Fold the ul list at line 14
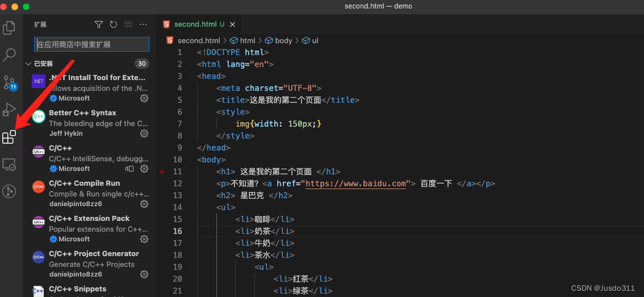The image size is (644, 297). (191, 207)
